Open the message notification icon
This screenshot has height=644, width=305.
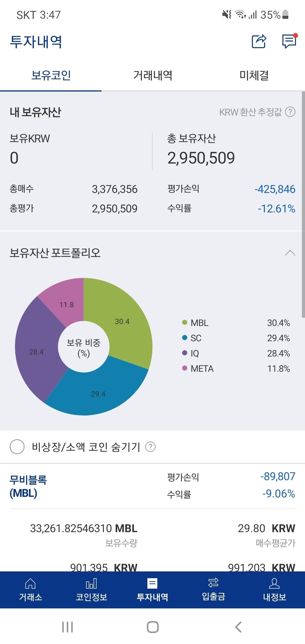287,42
